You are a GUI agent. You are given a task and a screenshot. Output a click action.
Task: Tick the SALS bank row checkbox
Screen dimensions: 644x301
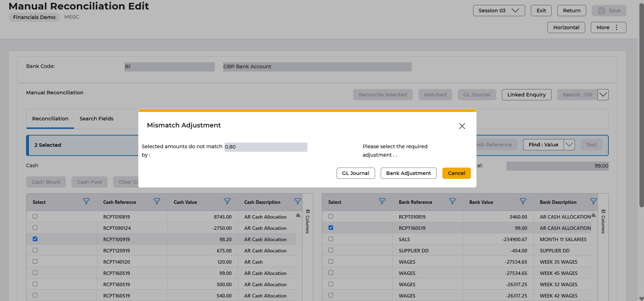click(331, 239)
